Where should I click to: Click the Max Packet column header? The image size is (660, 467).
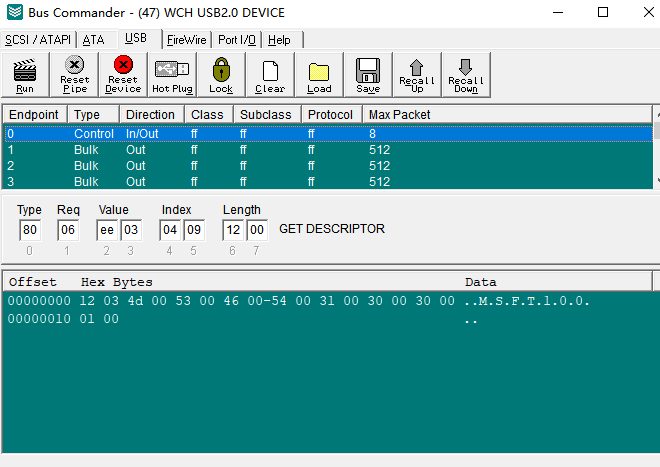(x=508, y=115)
